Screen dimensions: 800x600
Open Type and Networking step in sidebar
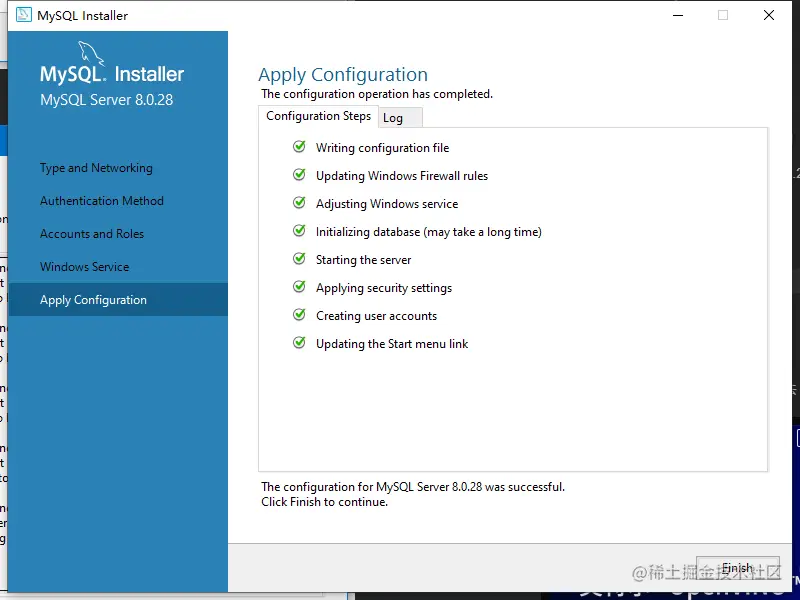[x=96, y=168]
